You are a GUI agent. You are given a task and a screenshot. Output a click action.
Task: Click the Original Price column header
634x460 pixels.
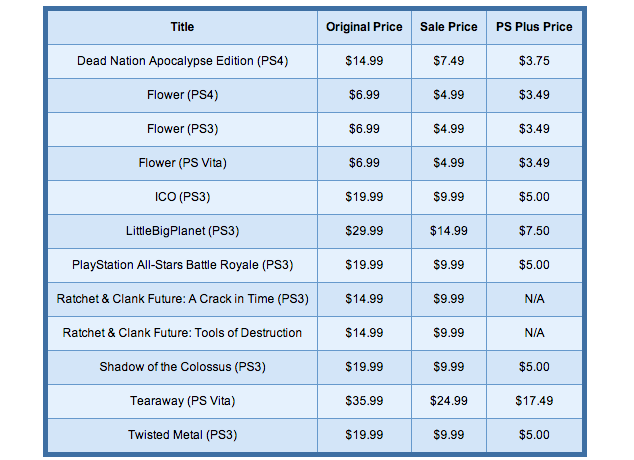(x=364, y=27)
